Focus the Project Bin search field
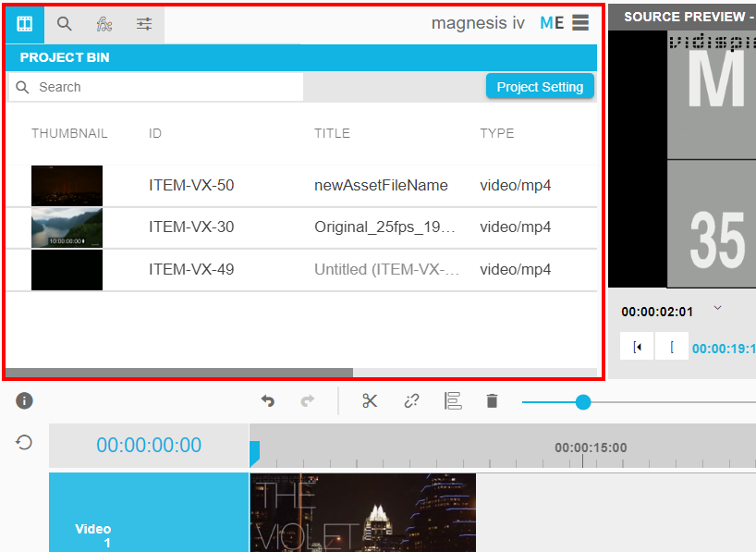This screenshot has height=552, width=756. (x=166, y=87)
